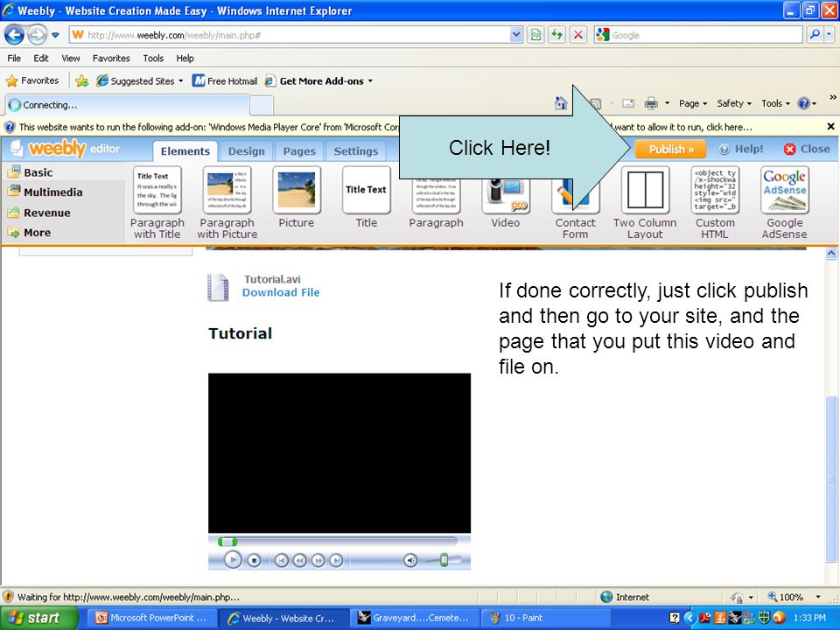840x630 pixels.
Task: Switch to the Design tab
Action: (x=247, y=151)
